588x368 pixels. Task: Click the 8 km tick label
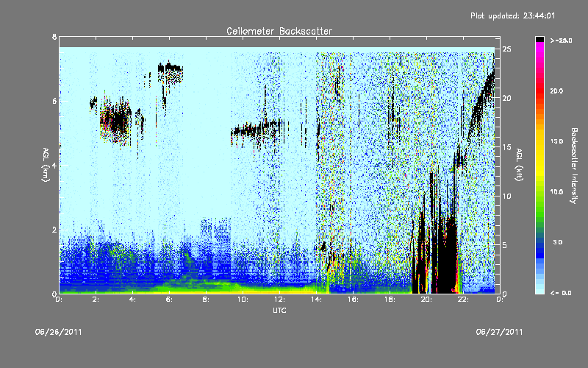tap(54, 37)
